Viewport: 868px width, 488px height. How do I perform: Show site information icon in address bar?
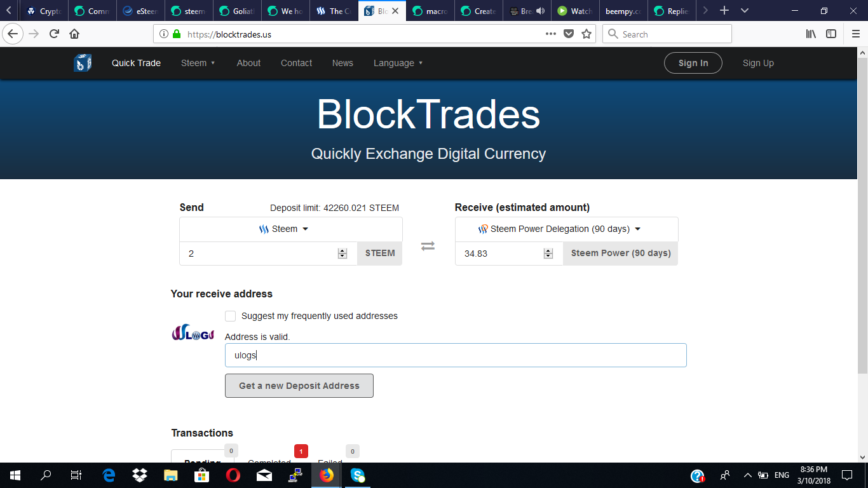(164, 34)
